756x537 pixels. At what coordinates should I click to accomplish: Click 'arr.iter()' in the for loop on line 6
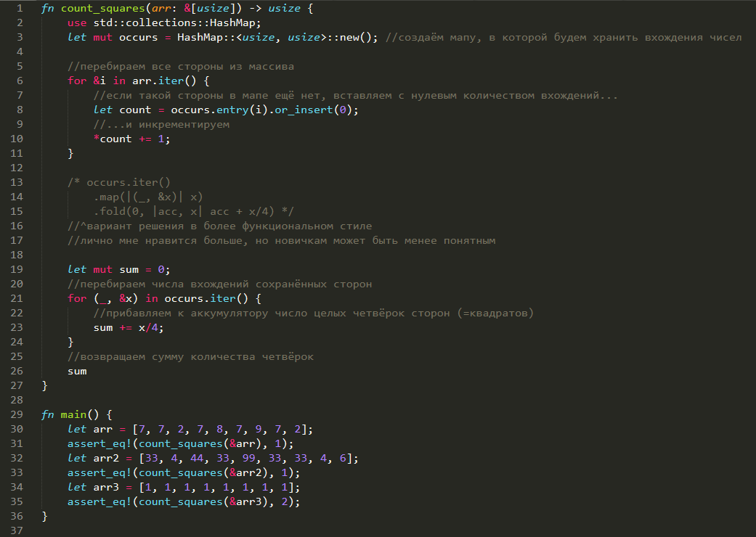pyautogui.click(x=164, y=81)
